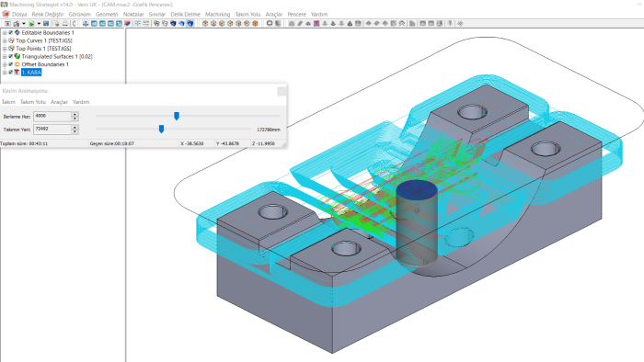
Task: Expand the Top Curves 1 [TESTJGS] node
Action: point(5,40)
